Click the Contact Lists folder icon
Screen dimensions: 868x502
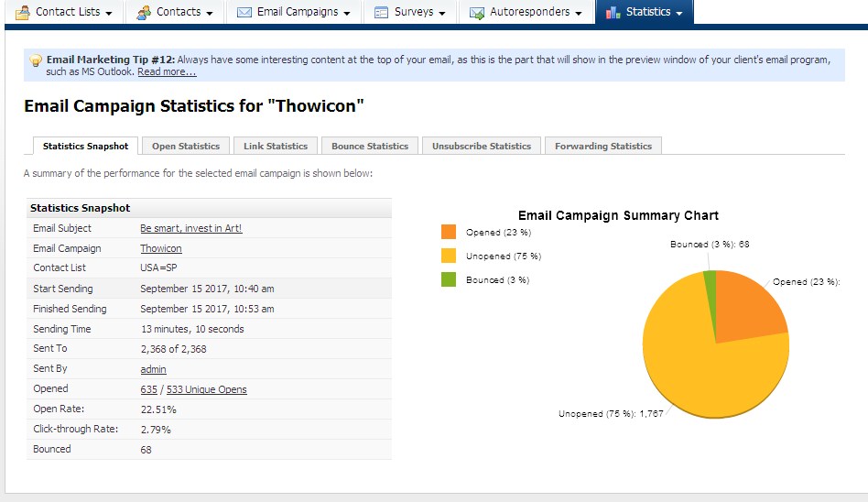[x=23, y=12]
